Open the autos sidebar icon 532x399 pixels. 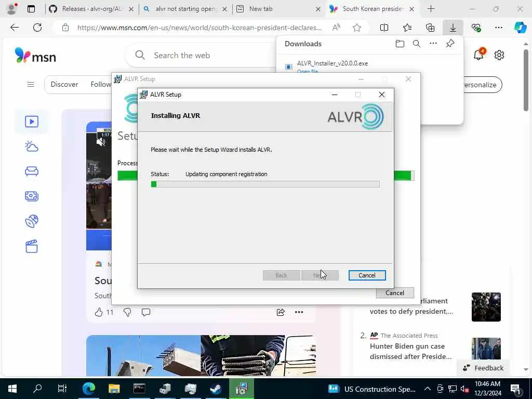[32, 171]
